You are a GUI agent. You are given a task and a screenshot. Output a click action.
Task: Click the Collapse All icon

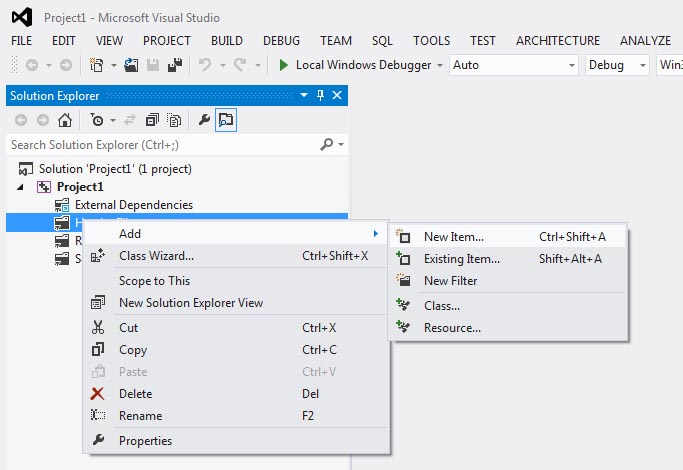(152, 120)
